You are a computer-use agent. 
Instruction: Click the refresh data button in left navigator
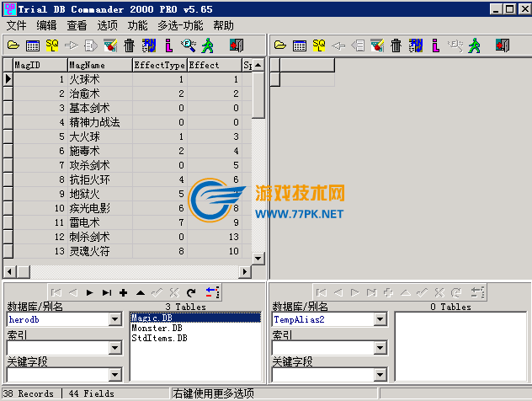(192, 292)
